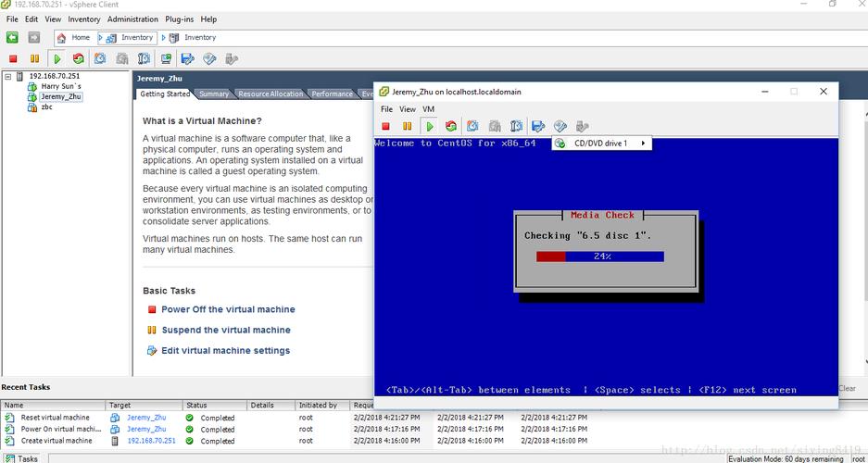Click the green back navigation arrow
The height and width of the screenshot is (463, 868).
click(12, 38)
